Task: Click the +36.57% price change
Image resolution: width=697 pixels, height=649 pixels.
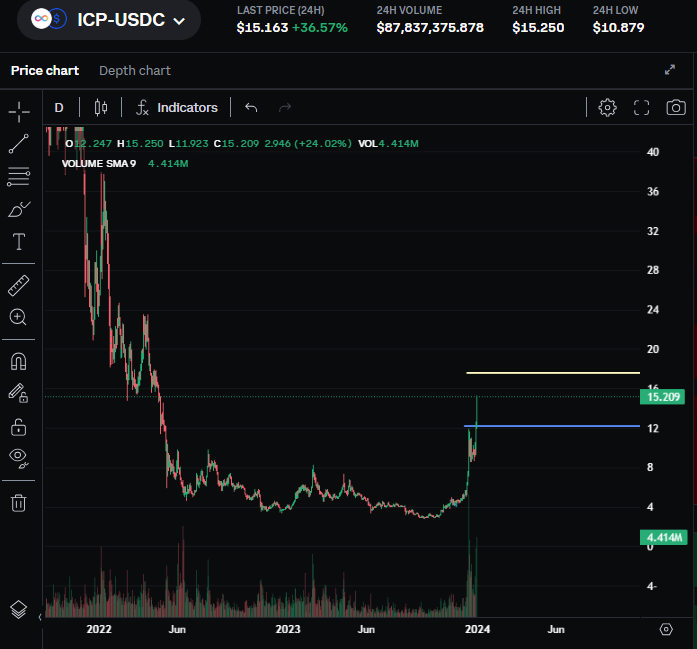Action: (x=320, y=28)
